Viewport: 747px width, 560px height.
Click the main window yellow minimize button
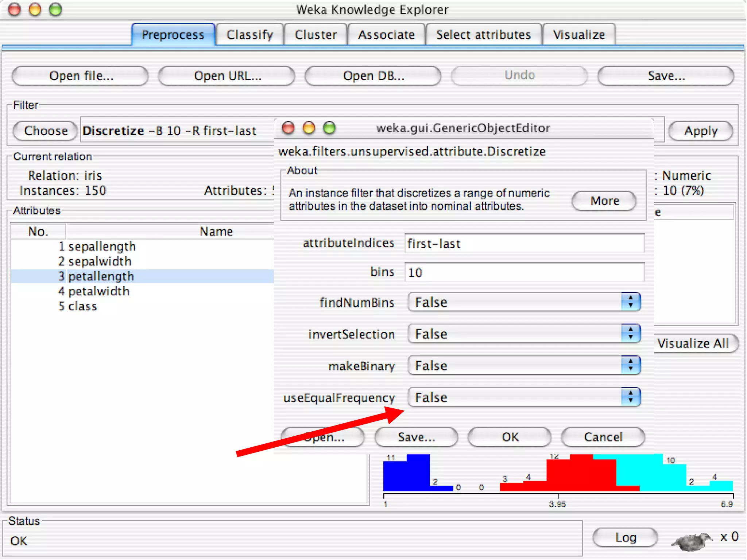tap(35, 9)
